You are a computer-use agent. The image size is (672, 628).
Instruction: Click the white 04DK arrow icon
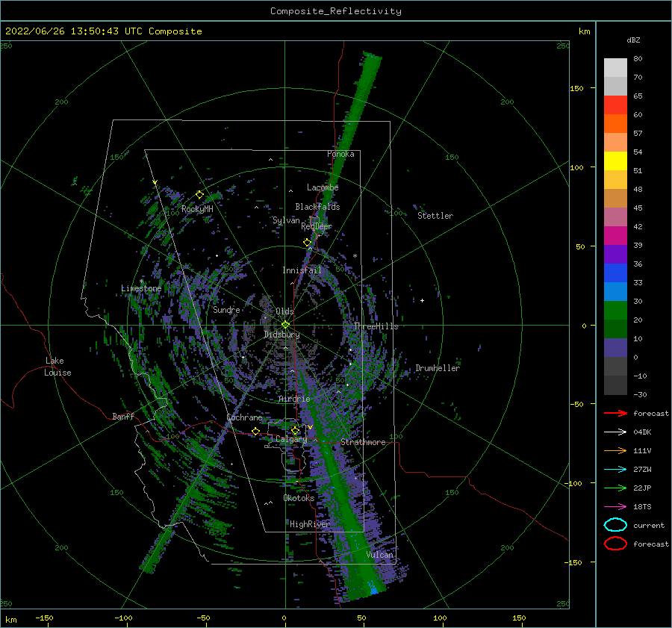coord(615,432)
